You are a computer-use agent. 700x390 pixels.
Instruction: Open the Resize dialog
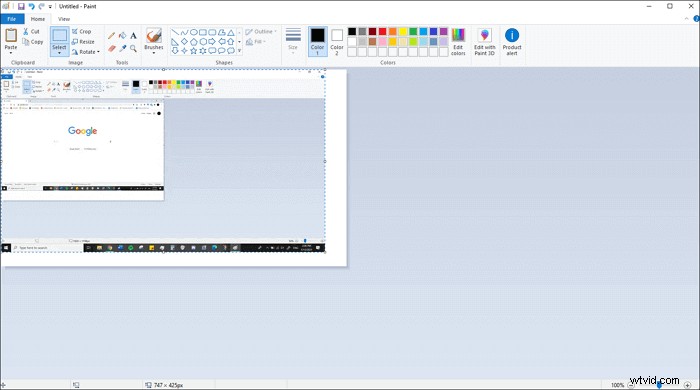click(83, 42)
